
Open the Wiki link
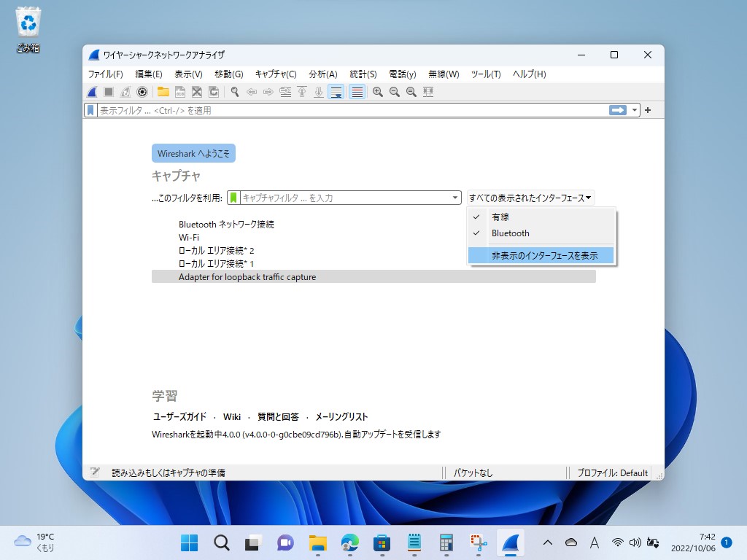232,416
